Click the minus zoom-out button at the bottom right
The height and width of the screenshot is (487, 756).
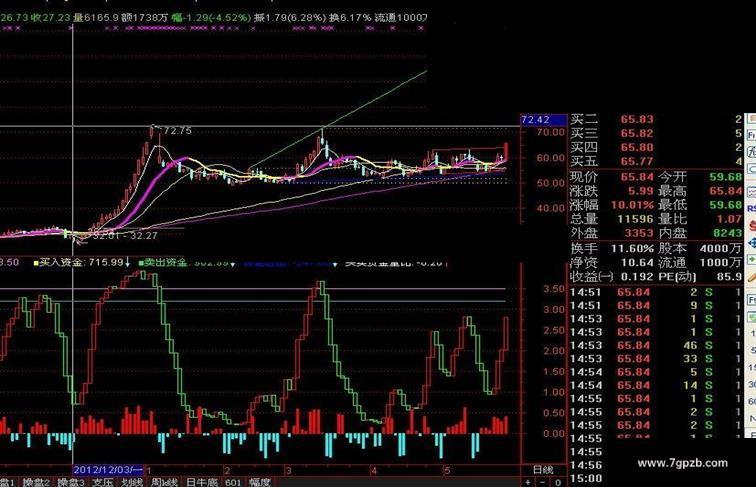point(542,482)
